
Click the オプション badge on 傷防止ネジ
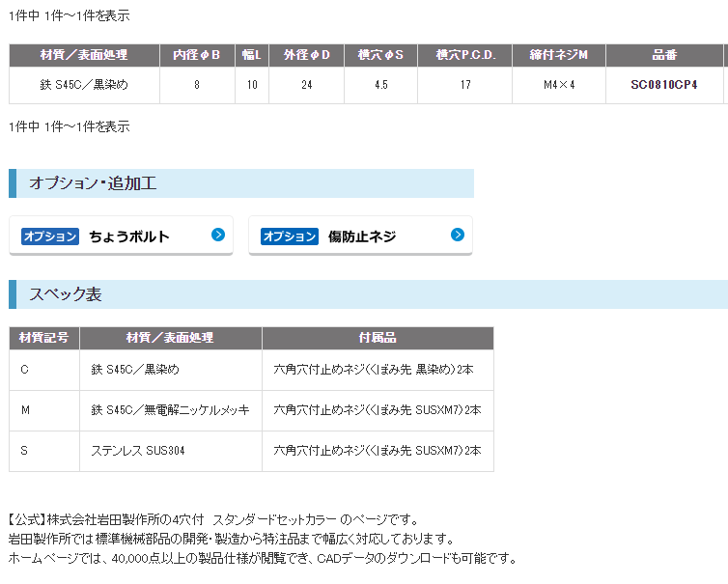click(x=290, y=236)
